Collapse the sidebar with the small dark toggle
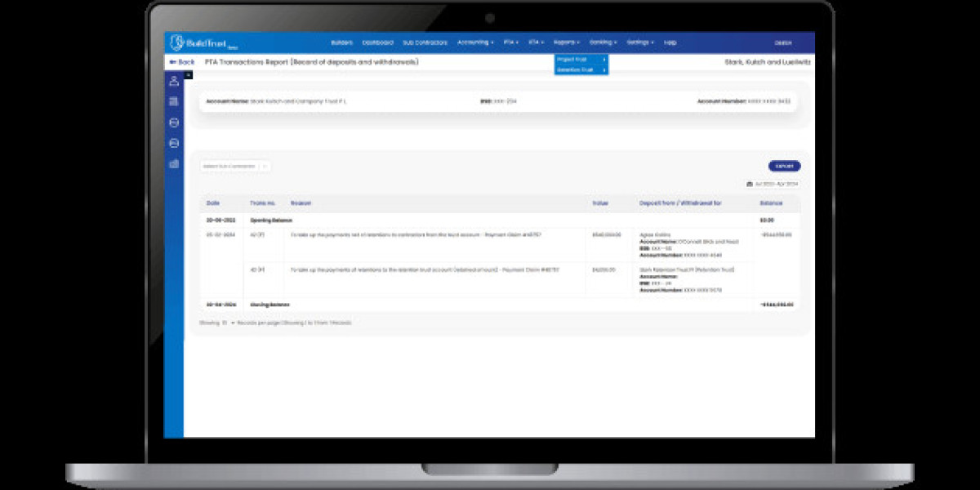 tap(188, 75)
